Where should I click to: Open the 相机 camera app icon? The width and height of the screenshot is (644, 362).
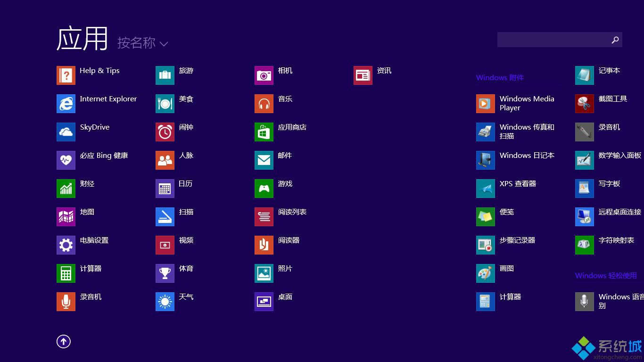(264, 75)
